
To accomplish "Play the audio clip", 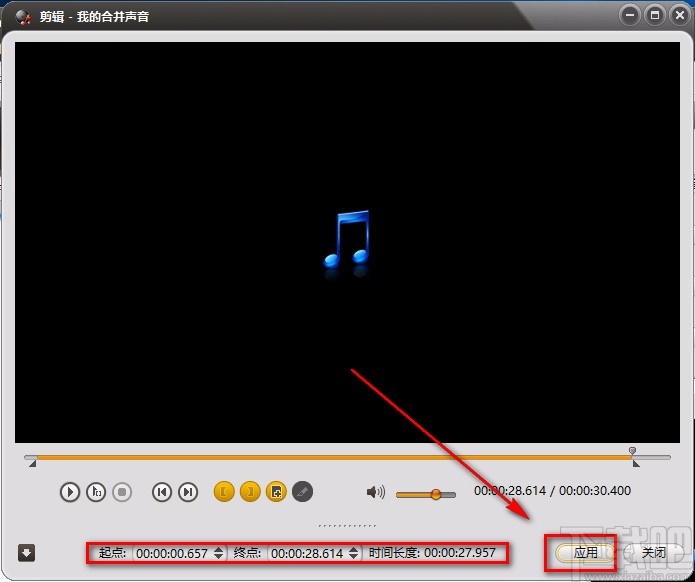I will pyautogui.click(x=70, y=492).
